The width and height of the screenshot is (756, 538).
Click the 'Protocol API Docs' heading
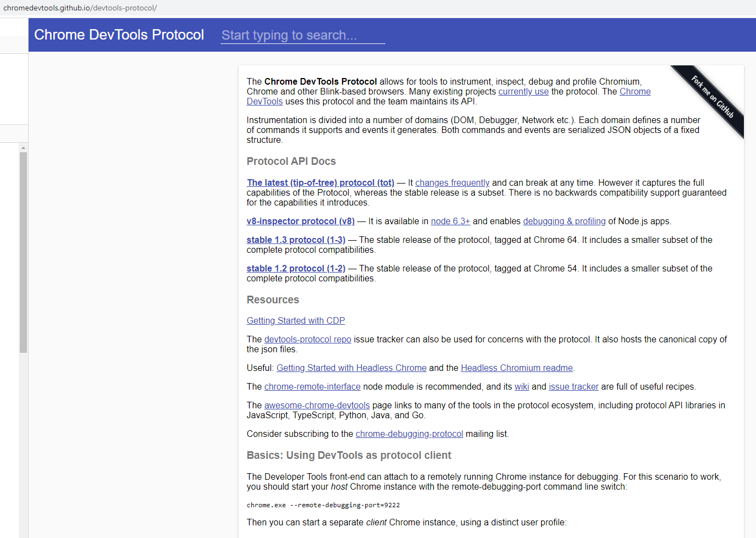click(291, 162)
